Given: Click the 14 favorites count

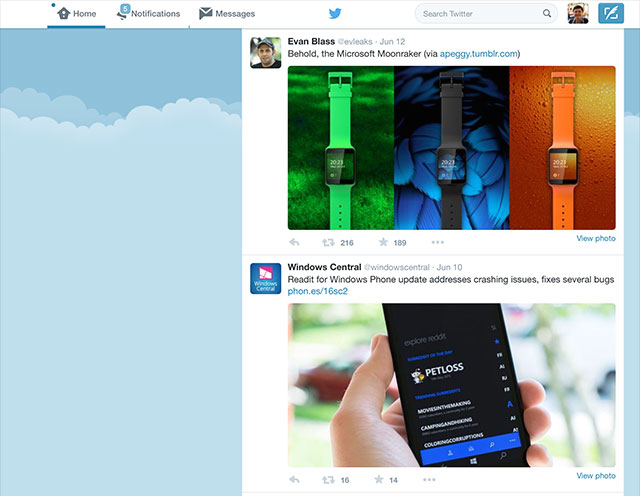Looking at the screenshot, I should [x=393, y=480].
